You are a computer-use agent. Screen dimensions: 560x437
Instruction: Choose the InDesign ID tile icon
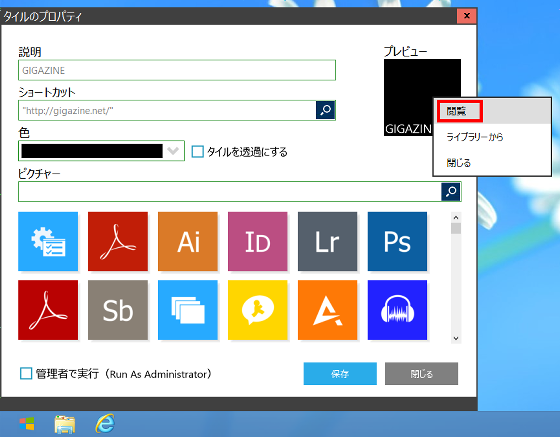click(258, 241)
